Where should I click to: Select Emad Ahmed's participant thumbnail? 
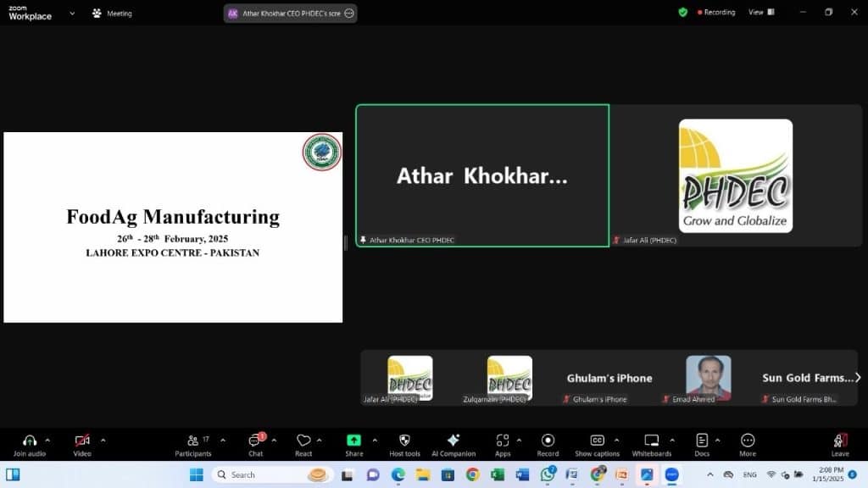click(708, 378)
